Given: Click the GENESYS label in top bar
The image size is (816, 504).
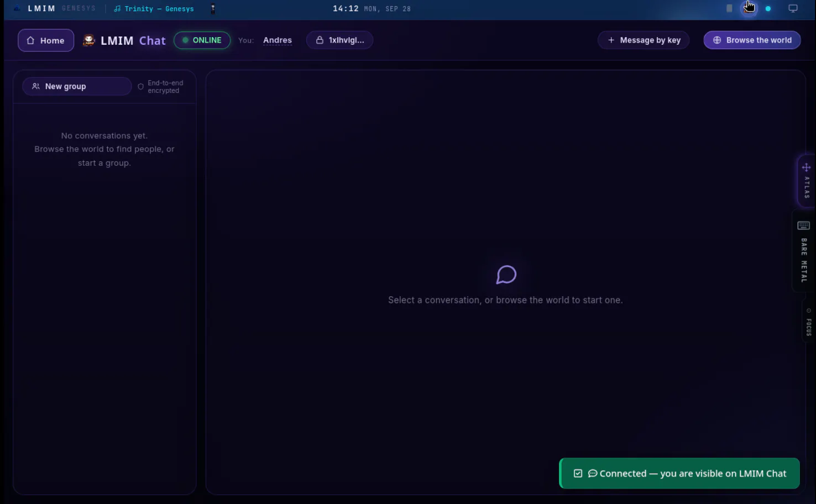Looking at the screenshot, I should pyautogui.click(x=79, y=8).
